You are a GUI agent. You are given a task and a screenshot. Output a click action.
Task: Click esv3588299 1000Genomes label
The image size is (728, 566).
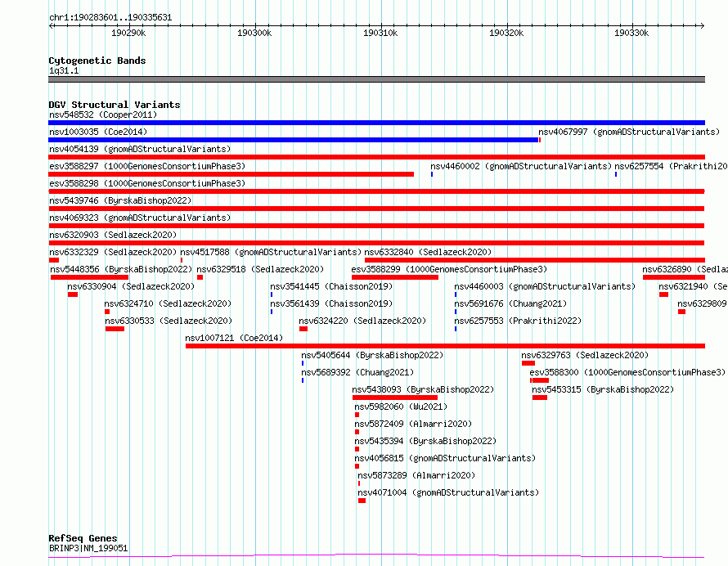tap(449, 269)
